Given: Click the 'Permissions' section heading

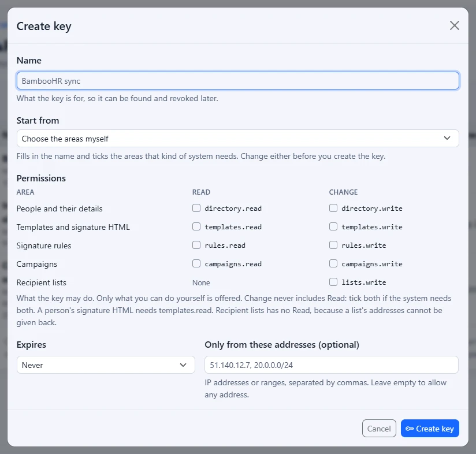Looking at the screenshot, I should coord(41,178).
